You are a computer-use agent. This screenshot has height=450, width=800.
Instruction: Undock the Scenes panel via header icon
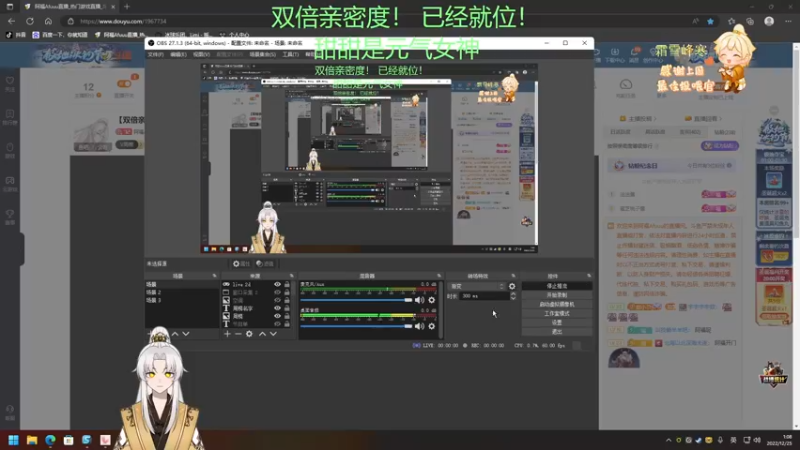[x=214, y=276]
